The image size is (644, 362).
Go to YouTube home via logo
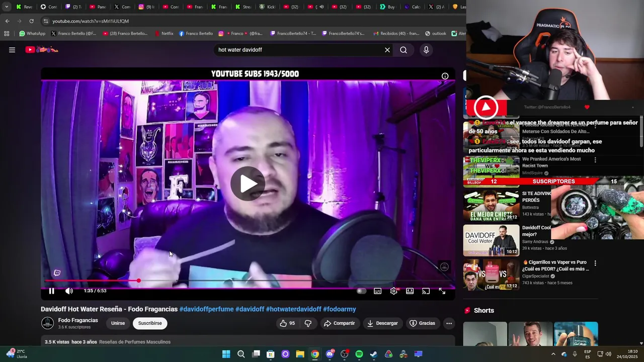(x=42, y=50)
